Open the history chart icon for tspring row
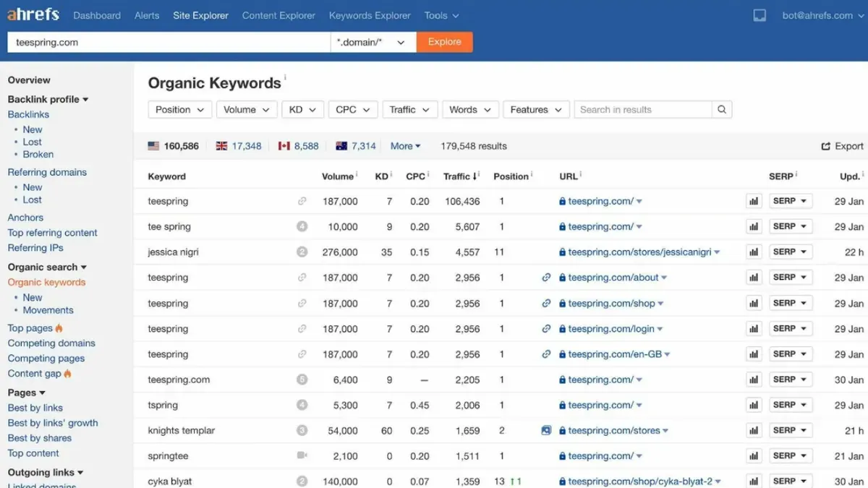868x488 pixels. click(754, 406)
